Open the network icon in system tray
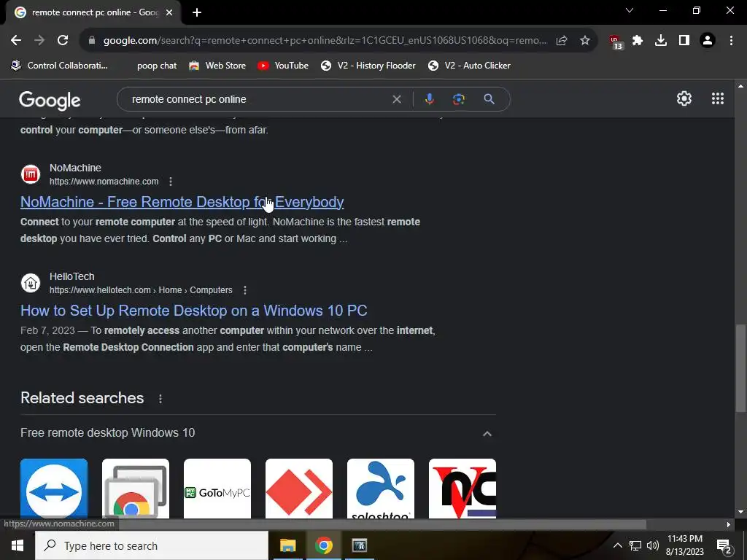Image resolution: width=747 pixels, height=560 pixels. coord(635,545)
